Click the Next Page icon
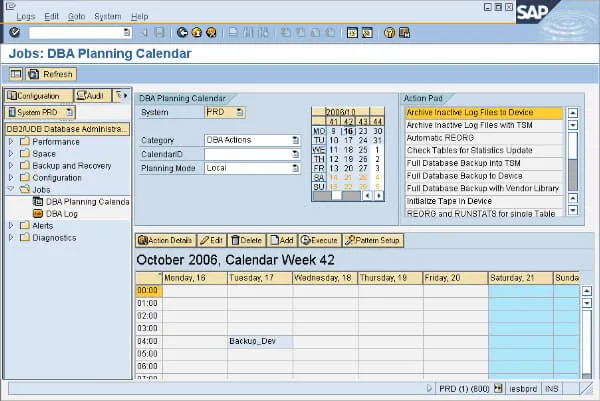Viewport: 600px width, 401px height. (315, 33)
